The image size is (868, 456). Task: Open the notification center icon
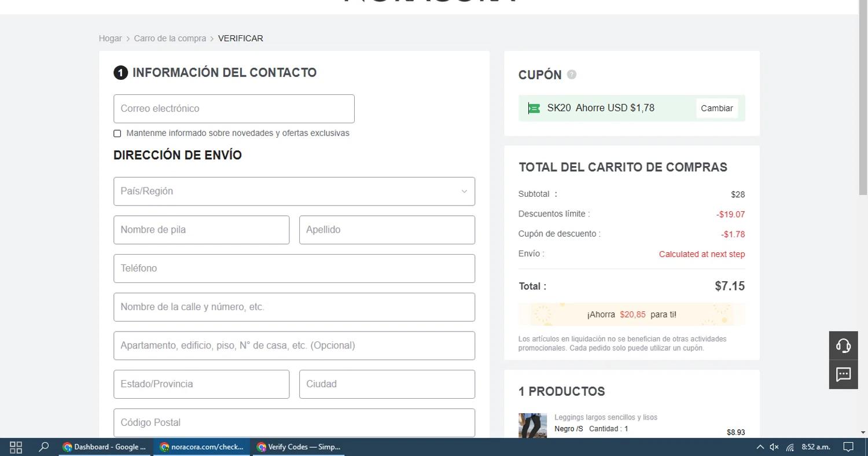[x=848, y=447]
